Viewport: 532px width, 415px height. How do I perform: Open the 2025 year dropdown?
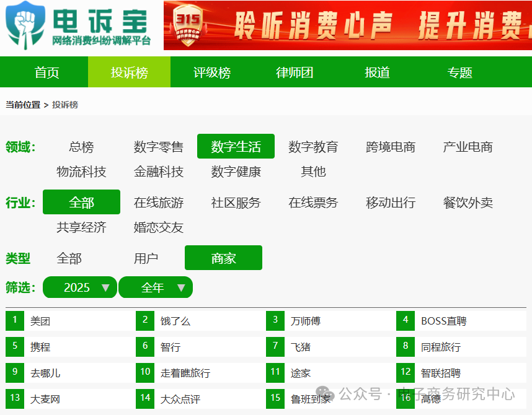tap(79, 287)
